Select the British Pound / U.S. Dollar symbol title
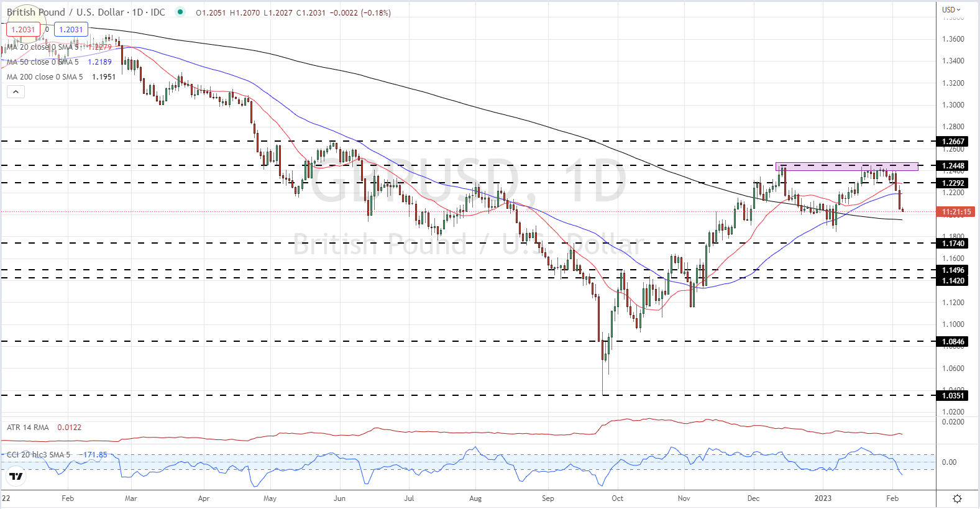The height and width of the screenshot is (509, 980). (x=86, y=12)
